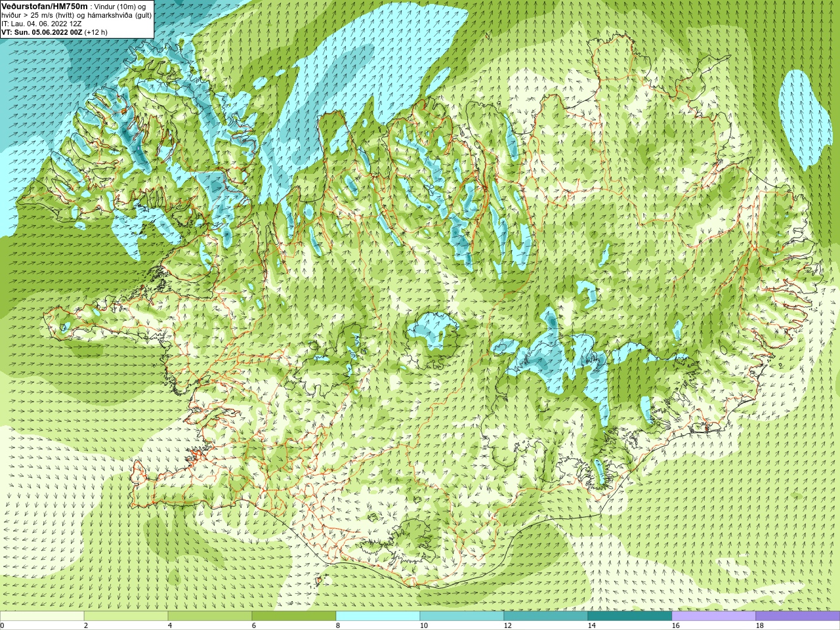
Task: Click the purple above-18 m/s legend swatch
Action: 798,616
